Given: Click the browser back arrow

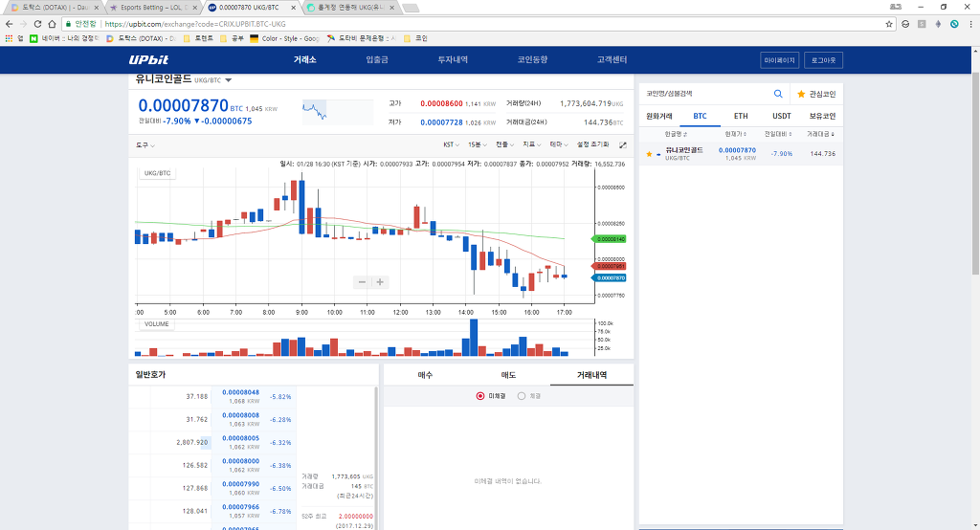Looking at the screenshot, I should [x=9, y=24].
